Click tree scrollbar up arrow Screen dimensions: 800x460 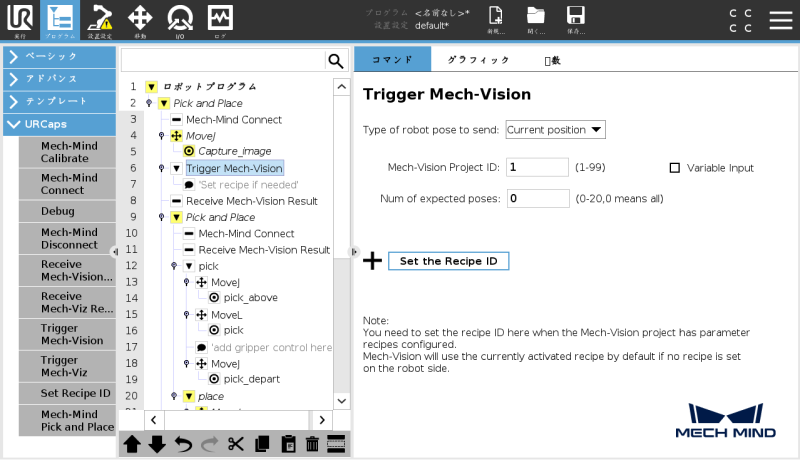tap(342, 87)
